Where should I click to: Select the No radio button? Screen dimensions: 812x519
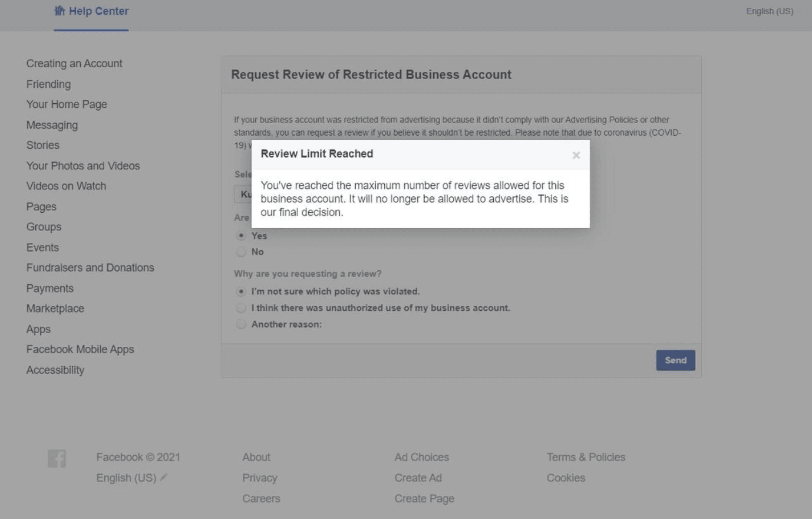(x=241, y=252)
